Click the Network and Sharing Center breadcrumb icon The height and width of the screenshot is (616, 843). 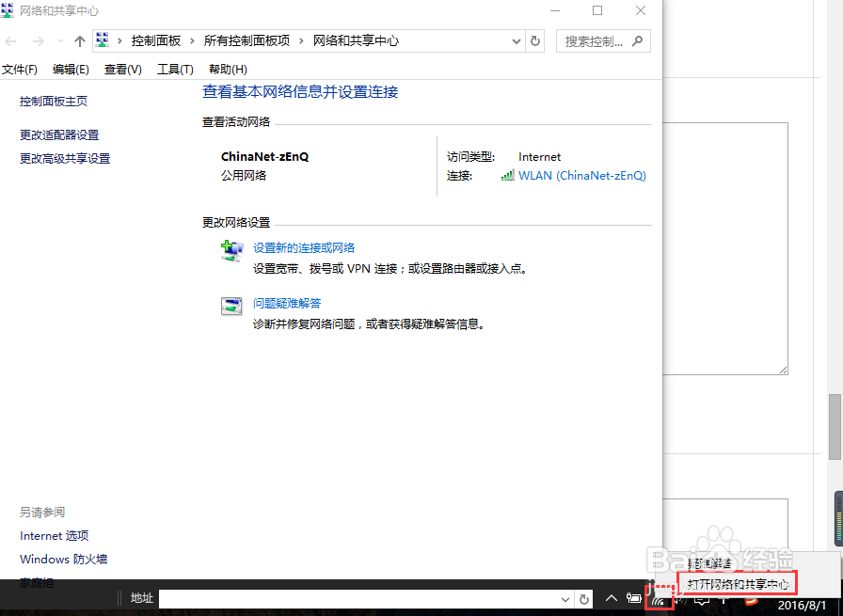click(102, 40)
